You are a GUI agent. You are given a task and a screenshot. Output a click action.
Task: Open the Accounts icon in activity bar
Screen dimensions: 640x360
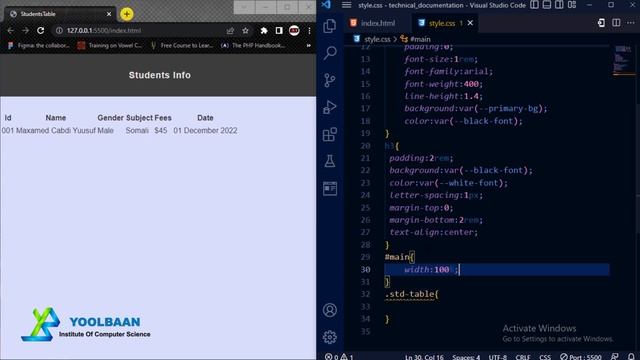(x=330, y=310)
